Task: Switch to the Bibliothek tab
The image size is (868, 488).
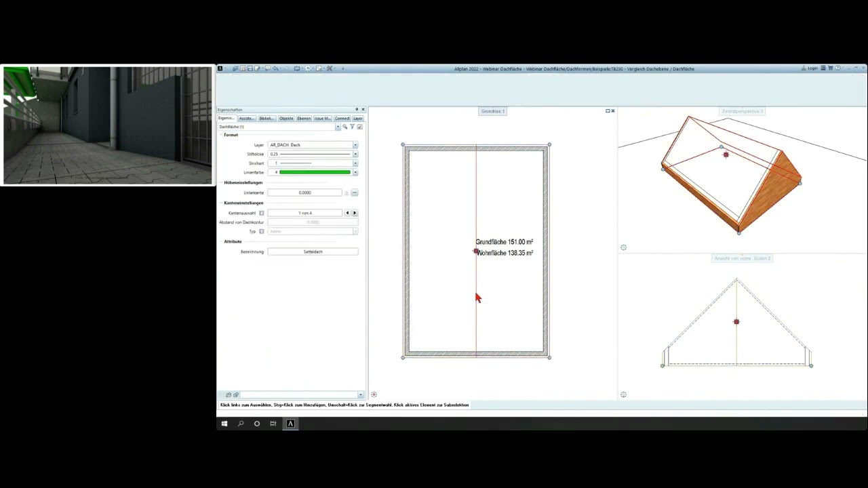Action: click(267, 118)
